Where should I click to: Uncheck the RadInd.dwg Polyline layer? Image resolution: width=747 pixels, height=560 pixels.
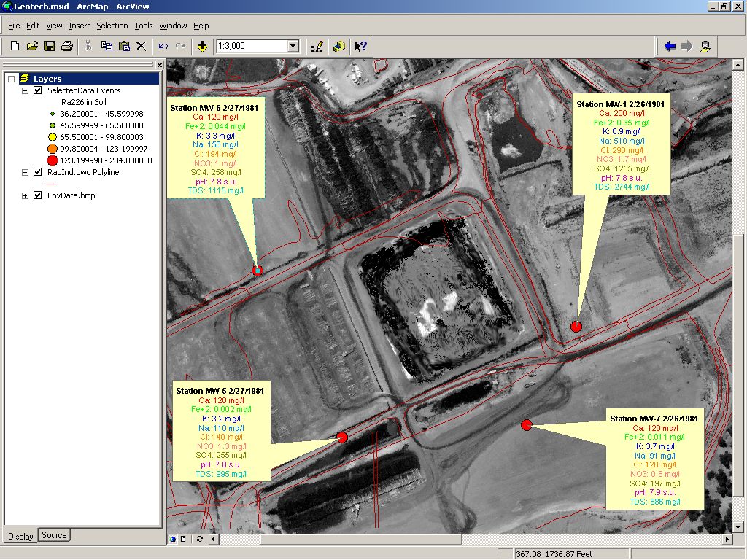pyautogui.click(x=38, y=172)
